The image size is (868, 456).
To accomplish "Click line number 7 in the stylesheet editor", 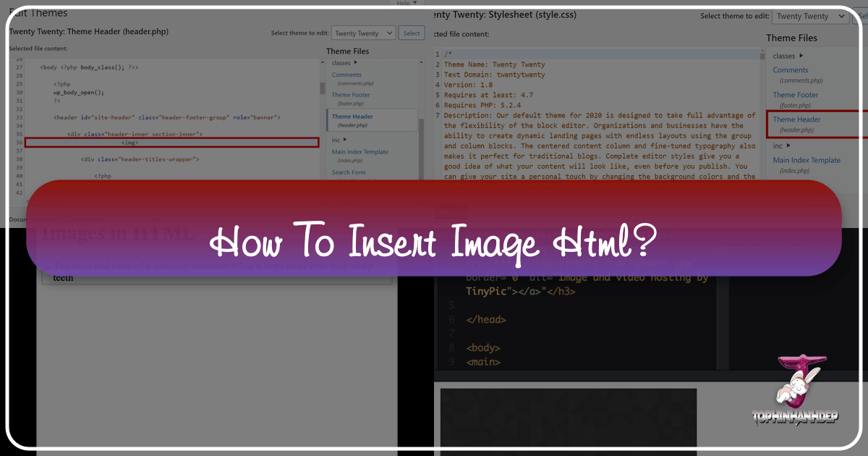I will pyautogui.click(x=437, y=114).
